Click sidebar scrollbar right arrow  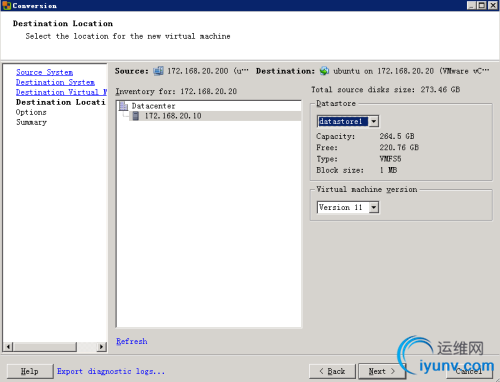[x=101, y=347]
